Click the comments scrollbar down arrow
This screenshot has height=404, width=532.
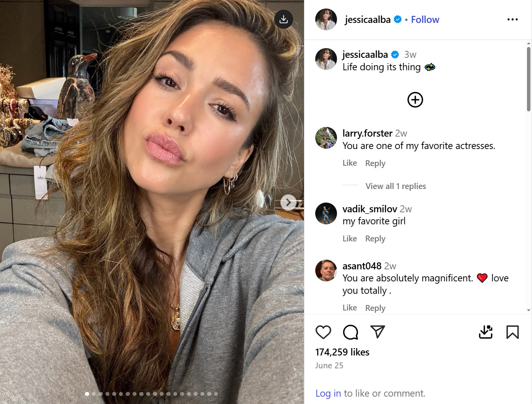(529, 310)
